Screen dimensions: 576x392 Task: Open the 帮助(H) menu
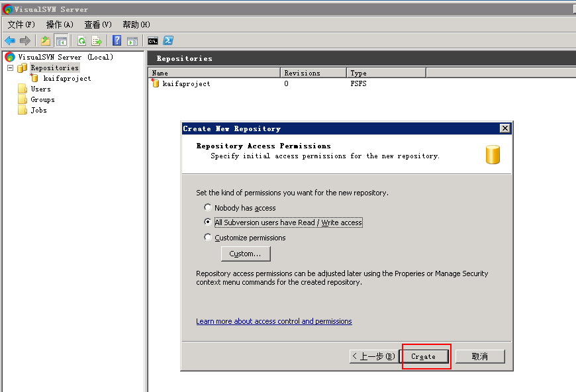(136, 24)
